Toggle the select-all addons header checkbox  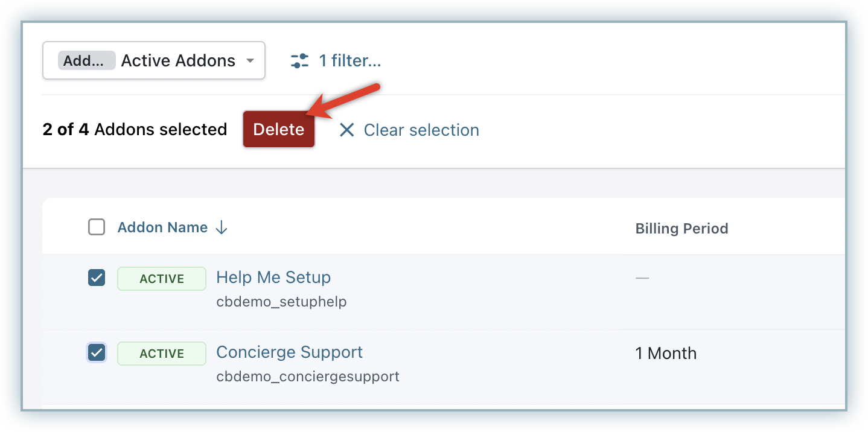(x=97, y=227)
